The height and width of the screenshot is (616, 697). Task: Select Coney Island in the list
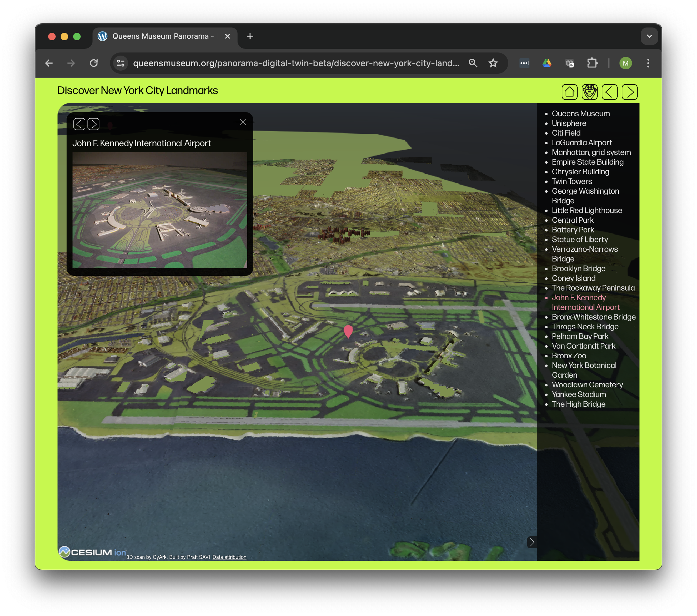[x=573, y=278]
